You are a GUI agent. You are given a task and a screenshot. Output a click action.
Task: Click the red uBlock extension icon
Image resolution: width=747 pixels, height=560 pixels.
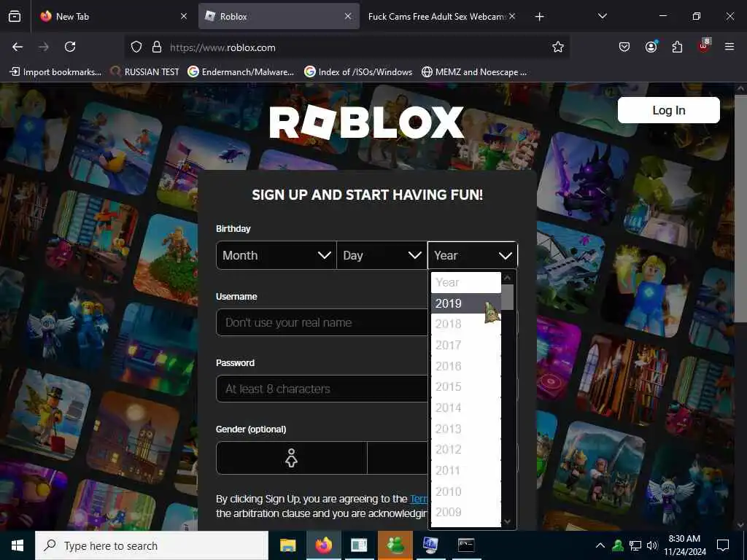point(704,46)
